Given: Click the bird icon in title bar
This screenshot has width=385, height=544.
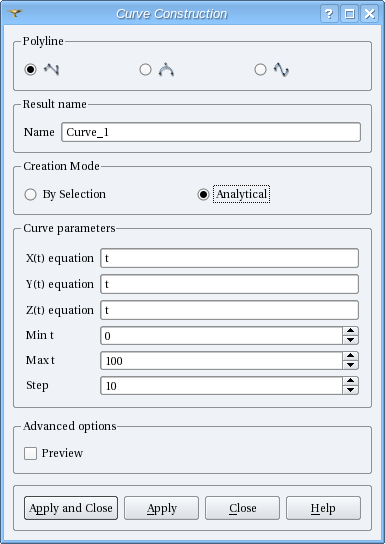Looking at the screenshot, I should point(15,14).
